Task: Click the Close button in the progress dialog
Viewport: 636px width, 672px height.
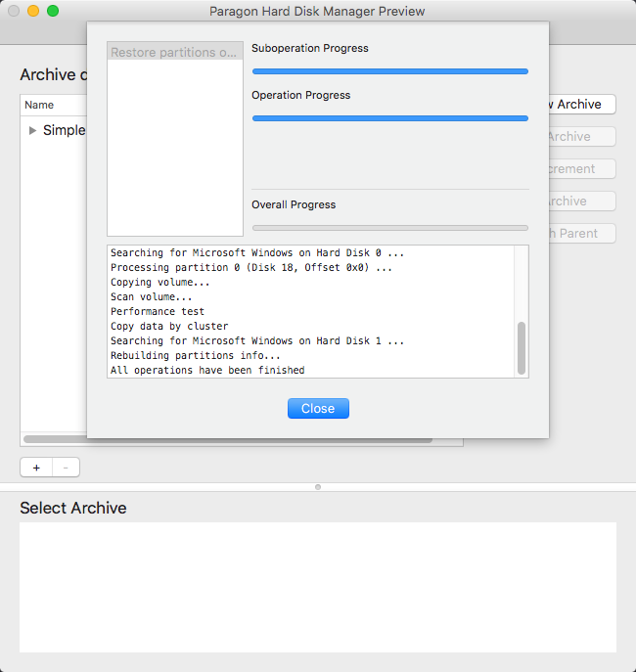Action: coord(318,409)
